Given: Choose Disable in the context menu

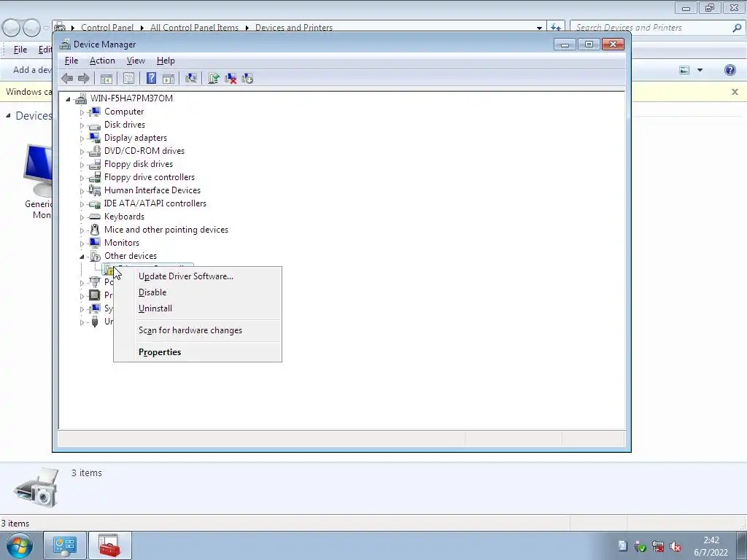Looking at the screenshot, I should [152, 292].
